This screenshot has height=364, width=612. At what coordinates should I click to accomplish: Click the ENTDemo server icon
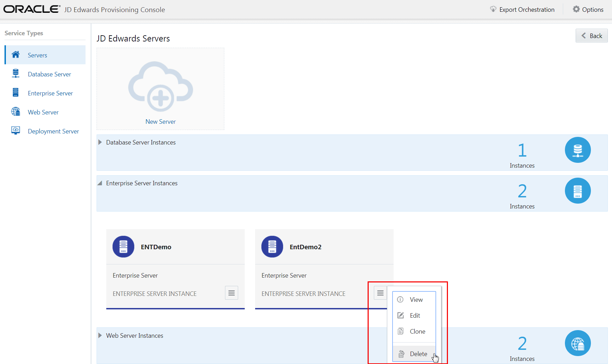tap(123, 246)
